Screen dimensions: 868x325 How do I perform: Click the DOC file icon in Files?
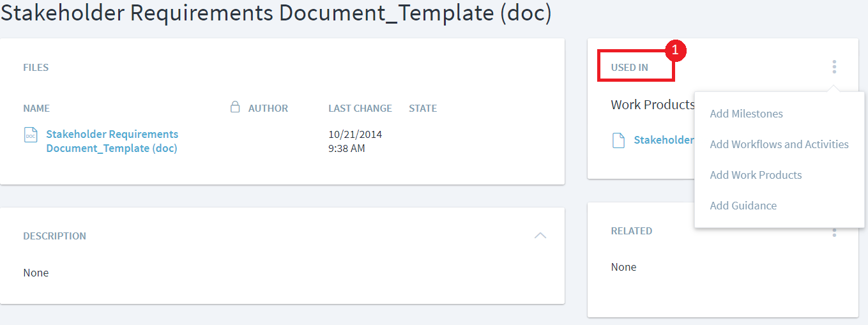(x=31, y=135)
